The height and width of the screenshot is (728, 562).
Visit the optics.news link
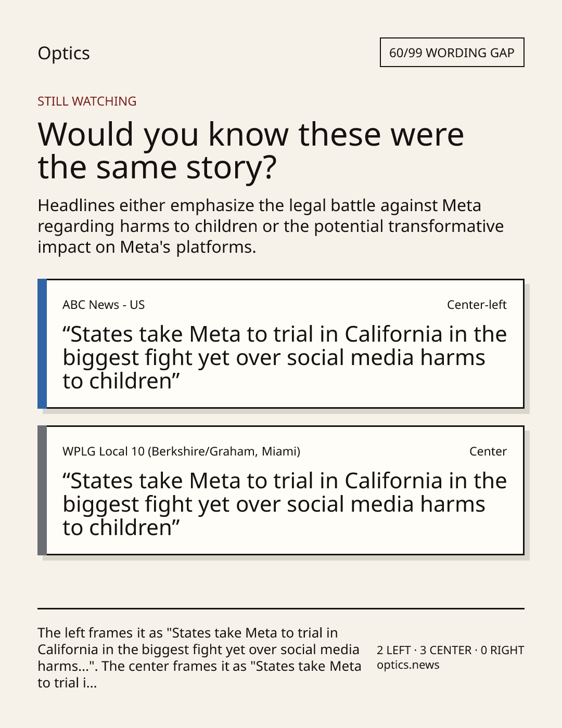(x=408, y=665)
